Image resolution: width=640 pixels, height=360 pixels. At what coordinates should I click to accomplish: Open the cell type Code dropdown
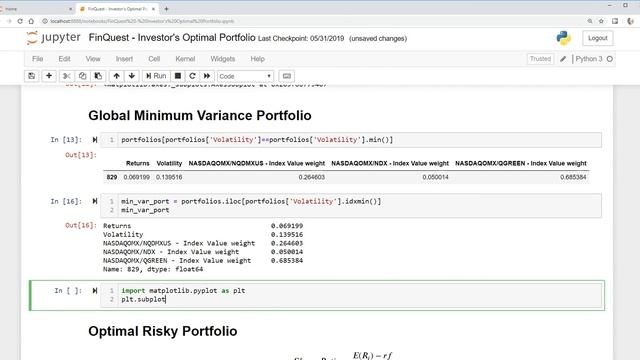click(245, 76)
